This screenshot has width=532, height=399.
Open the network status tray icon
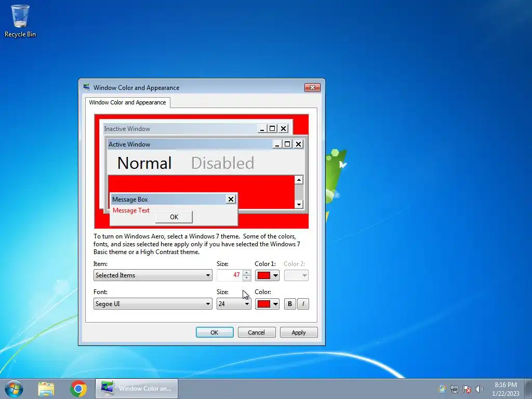point(454,389)
